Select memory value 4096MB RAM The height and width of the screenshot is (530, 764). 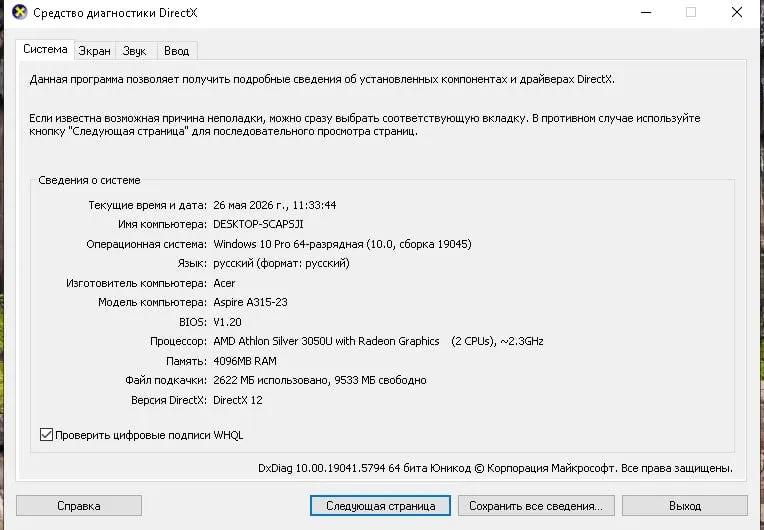245,361
